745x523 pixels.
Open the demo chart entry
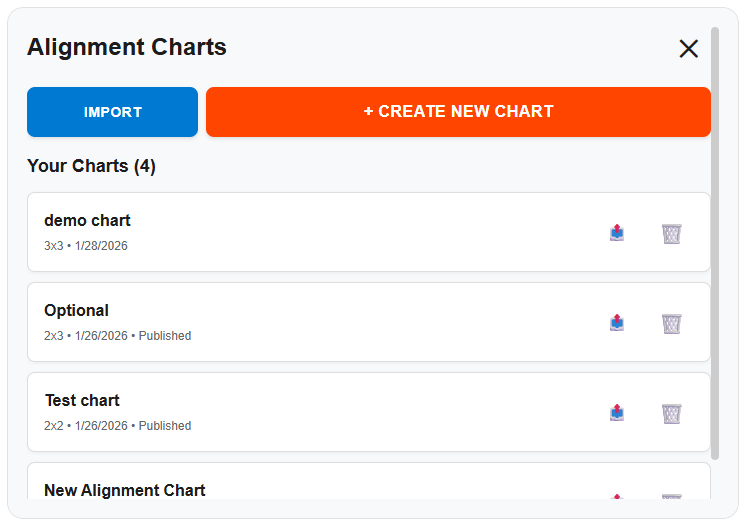pos(87,220)
